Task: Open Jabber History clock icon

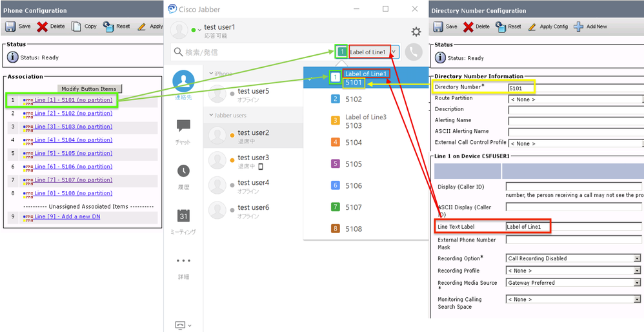Action: tap(183, 171)
